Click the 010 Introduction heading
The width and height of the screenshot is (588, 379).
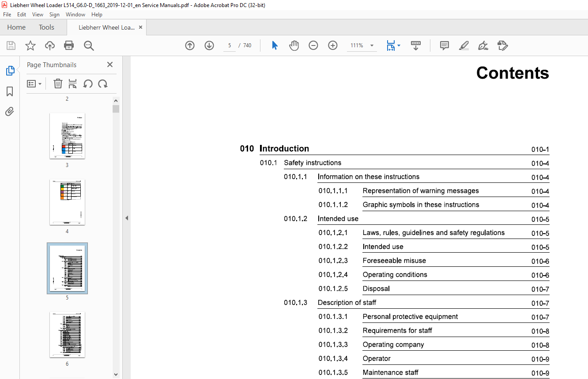(x=275, y=148)
